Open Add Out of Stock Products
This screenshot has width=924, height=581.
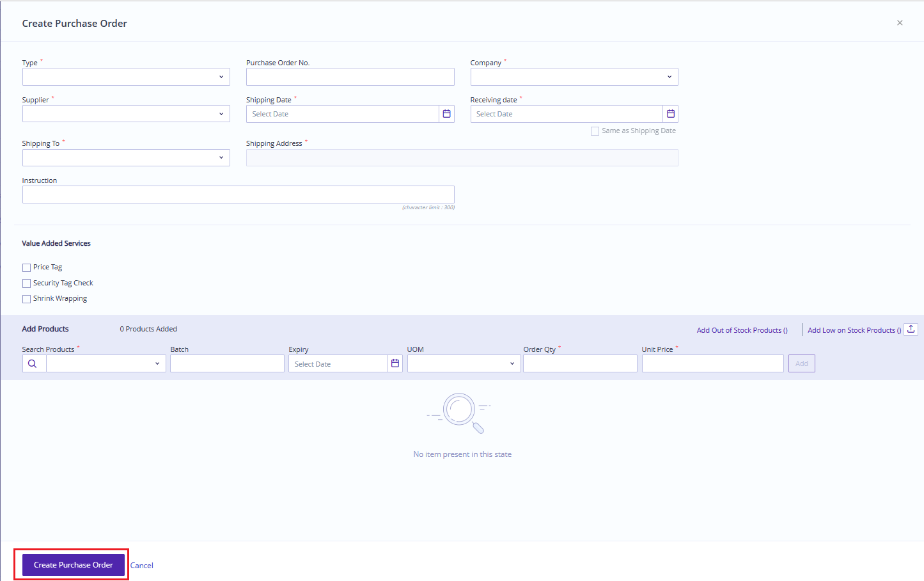coord(742,330)
